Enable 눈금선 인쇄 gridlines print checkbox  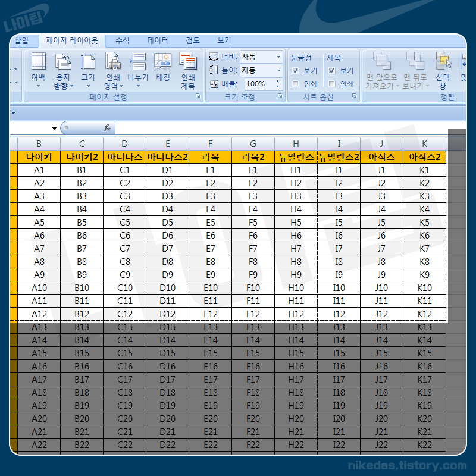(x=295, y=83)
